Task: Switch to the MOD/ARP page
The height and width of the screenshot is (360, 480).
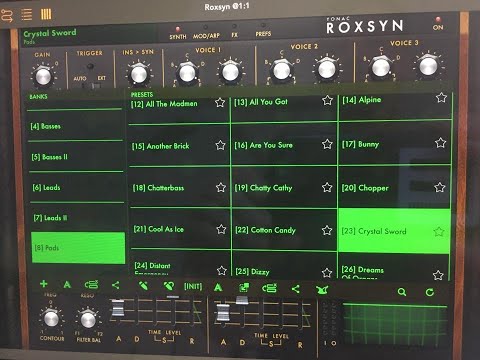Action: coord(206,33)
